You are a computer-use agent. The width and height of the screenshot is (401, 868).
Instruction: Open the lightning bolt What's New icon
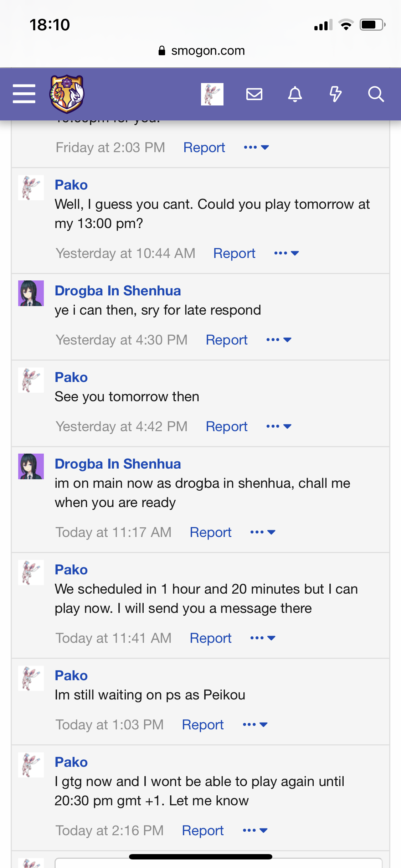click(335, 94)
